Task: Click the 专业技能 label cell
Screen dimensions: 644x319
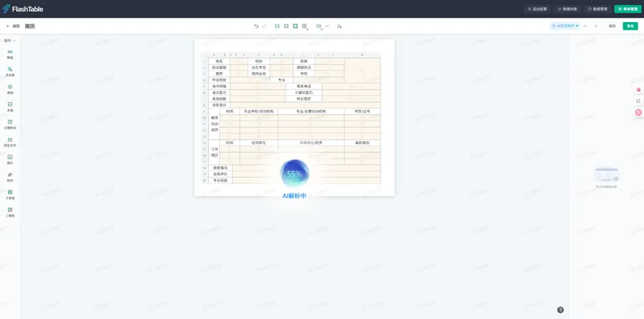Action: click(220, 180)
